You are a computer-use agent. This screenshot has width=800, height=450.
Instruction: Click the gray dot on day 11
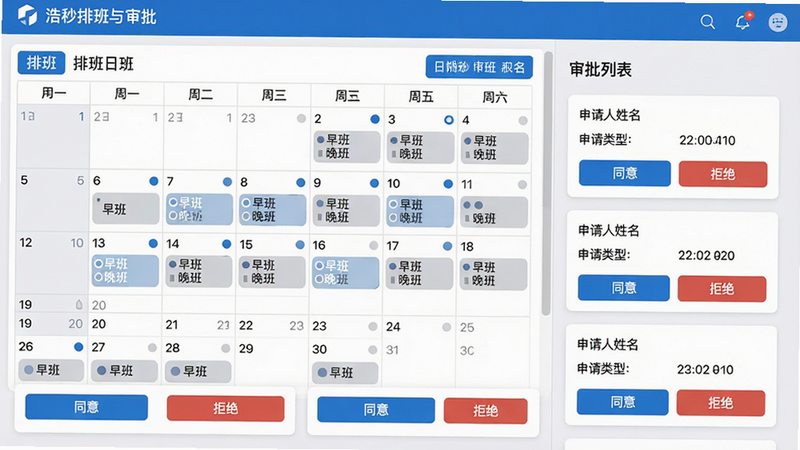tap(522, 185)
